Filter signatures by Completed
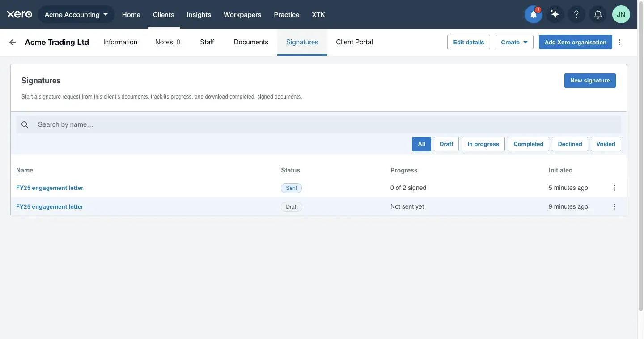Image resolution: width=644 pixels, height=339 pixels. [529, 144]
